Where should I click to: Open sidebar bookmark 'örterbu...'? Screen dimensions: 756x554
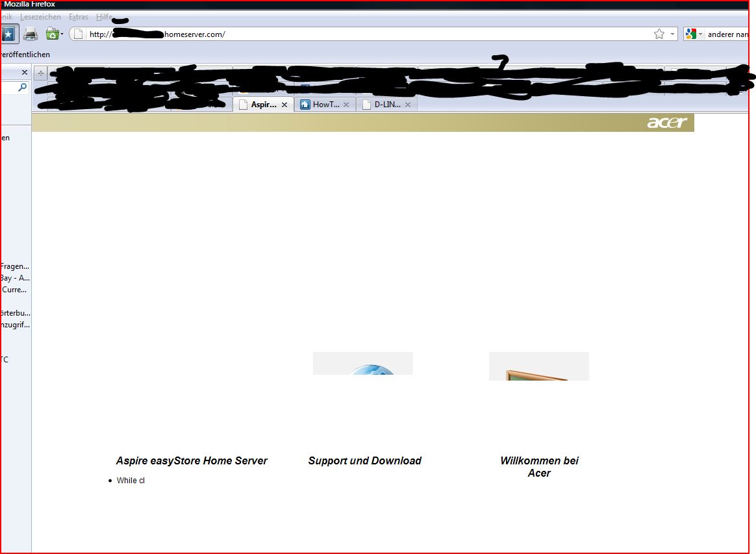[16, 313]
